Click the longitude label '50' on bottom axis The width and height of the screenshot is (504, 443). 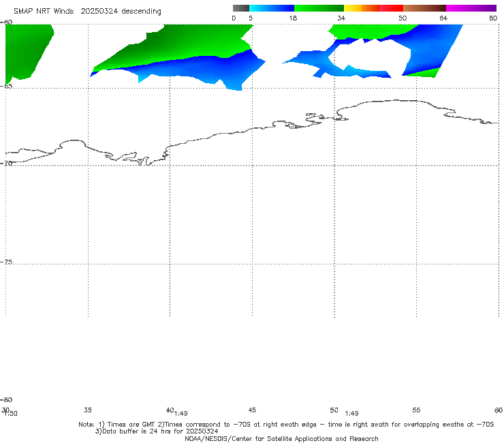click(x=334, y=410)
